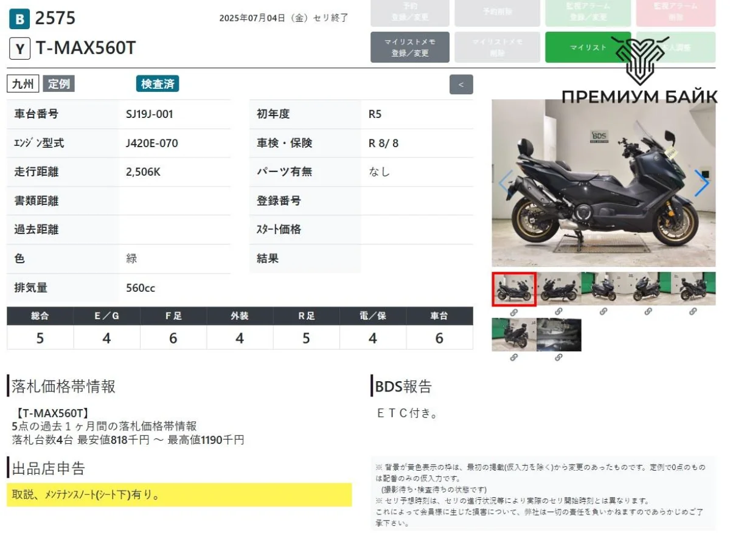Show previous photo with left arrow

tap(505, 183)
